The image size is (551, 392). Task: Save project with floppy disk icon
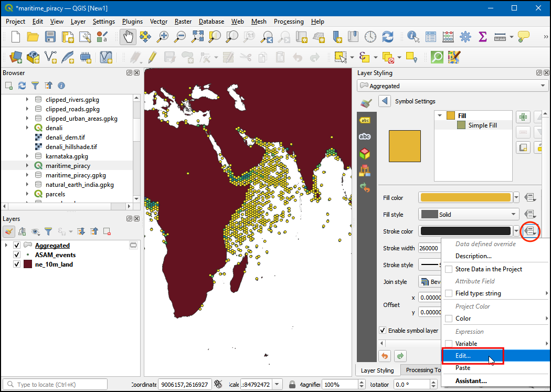(x=50, y=37)
